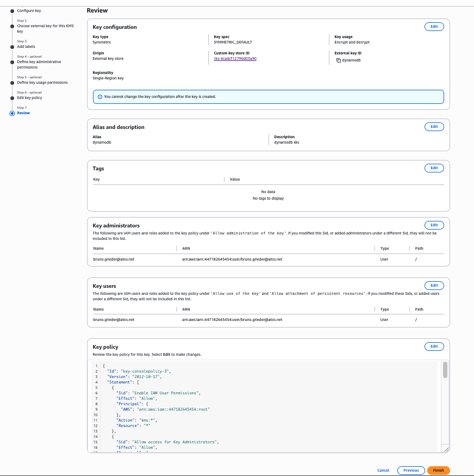Edit the Alias and description section
Screen dimensions: 474x476
(x=434, y=126)
